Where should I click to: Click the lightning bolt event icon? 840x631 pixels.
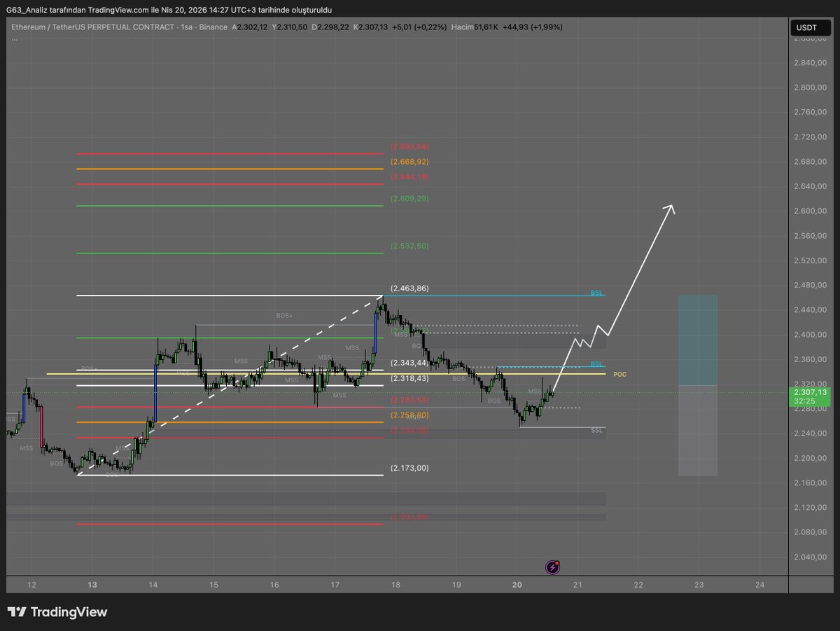pos(553,567)
